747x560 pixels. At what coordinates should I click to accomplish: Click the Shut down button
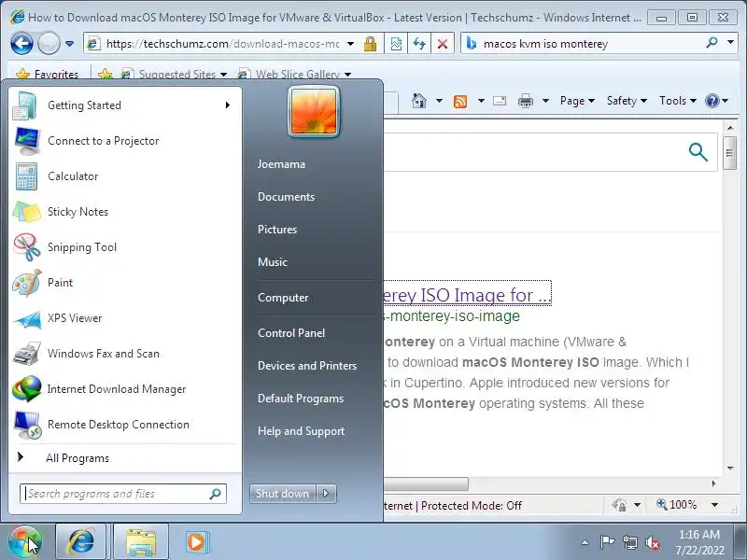283,494
